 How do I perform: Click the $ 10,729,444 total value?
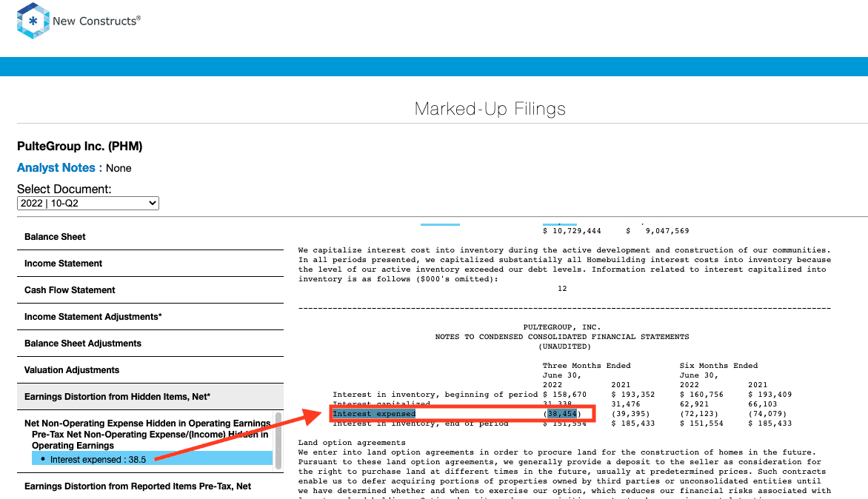click(572, 231)
